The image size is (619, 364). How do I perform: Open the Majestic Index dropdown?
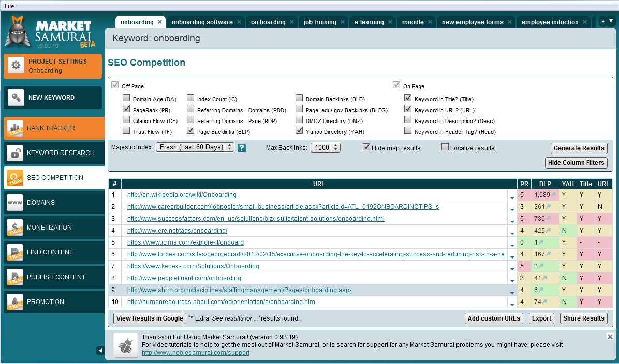[195, 147]
